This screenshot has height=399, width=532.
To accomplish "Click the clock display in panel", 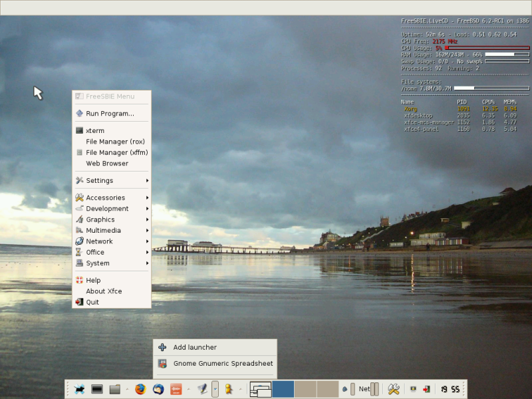I will click(450, 389).
